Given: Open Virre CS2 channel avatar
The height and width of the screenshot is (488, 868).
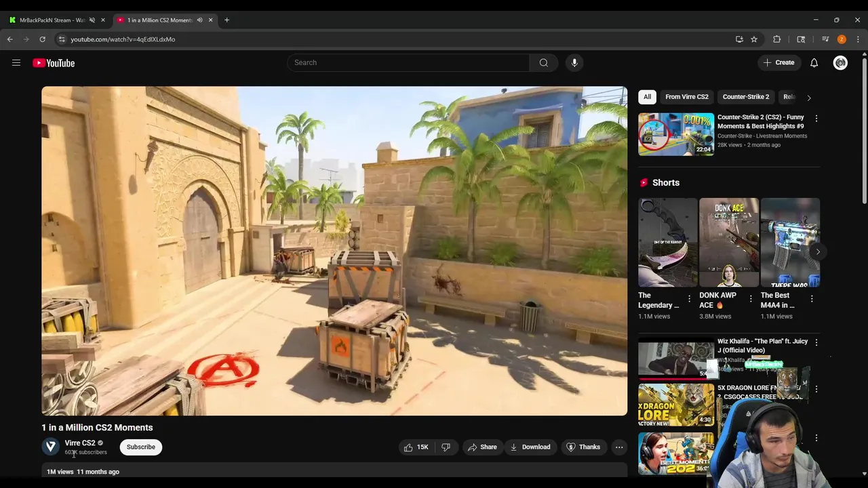Looking at the screenshot, I should 51,447.
